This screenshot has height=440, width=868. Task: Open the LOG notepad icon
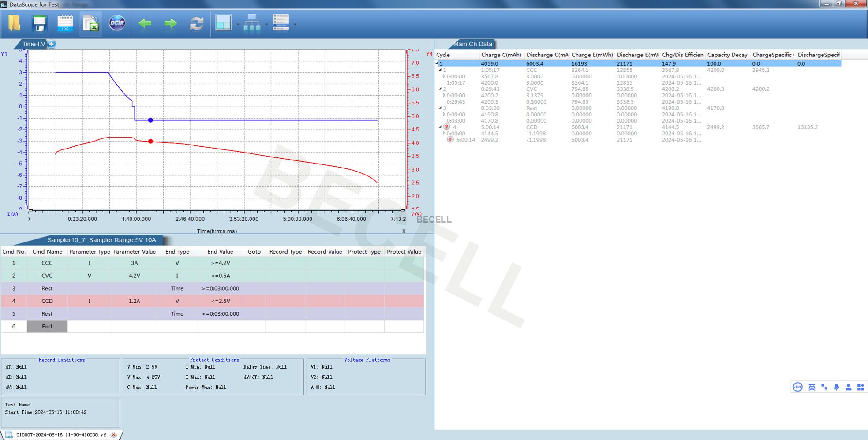(65, 23)
